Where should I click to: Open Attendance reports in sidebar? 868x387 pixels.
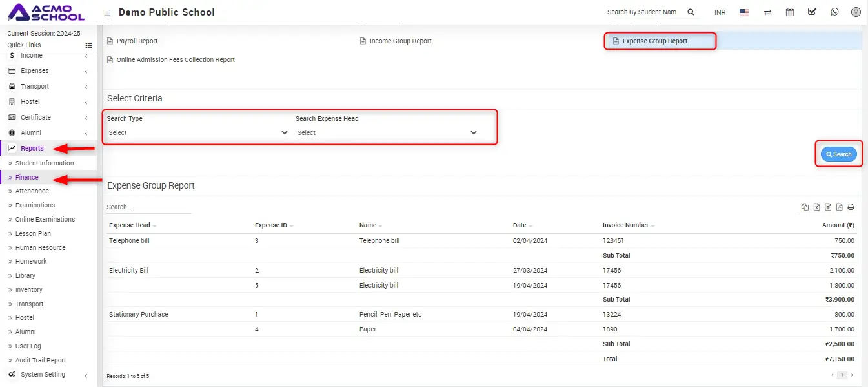[x=32, y=191]
